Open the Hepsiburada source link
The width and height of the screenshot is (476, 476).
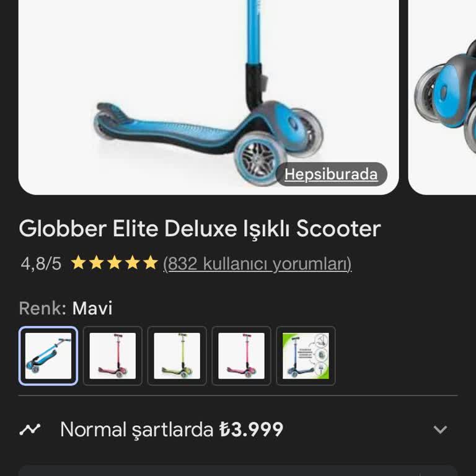[331, 174]
